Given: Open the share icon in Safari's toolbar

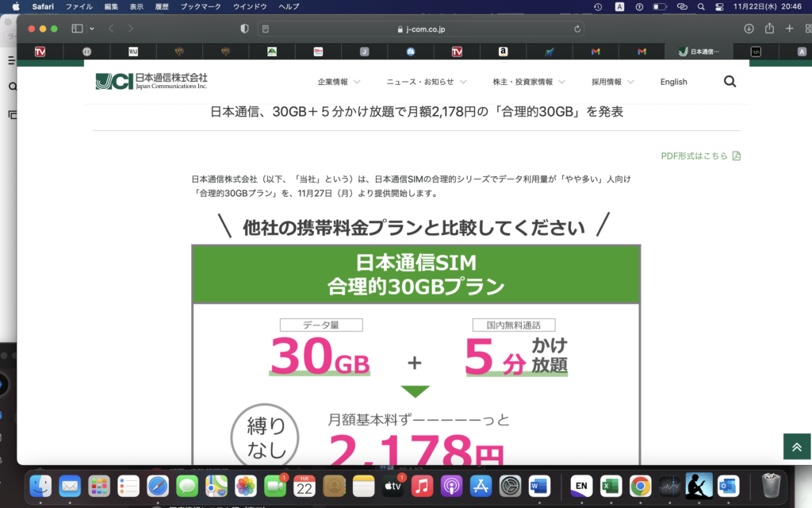Looking at the screenshot, I should coord(769,29).
